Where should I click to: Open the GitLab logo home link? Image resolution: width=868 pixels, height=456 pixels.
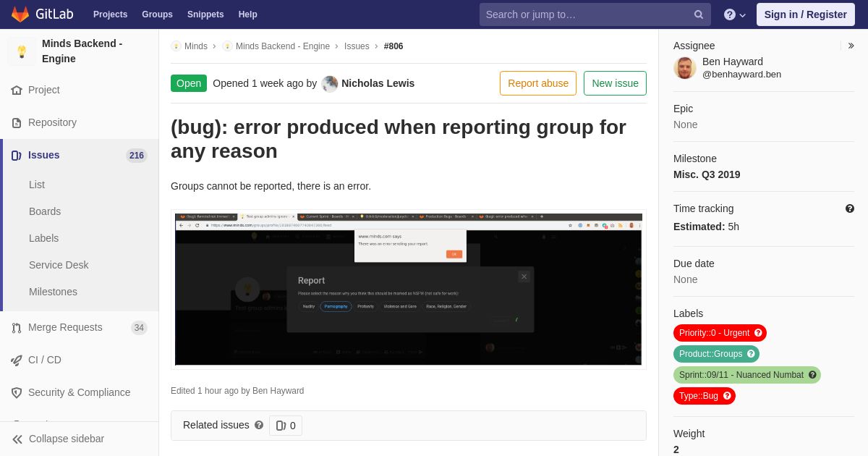tap(41, 14)
